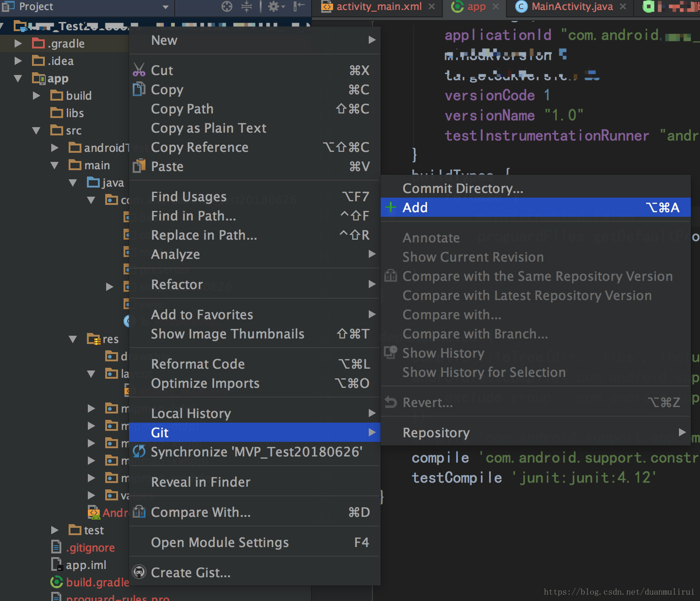Click the MainActivity.java class tab icon

[521, 6]
